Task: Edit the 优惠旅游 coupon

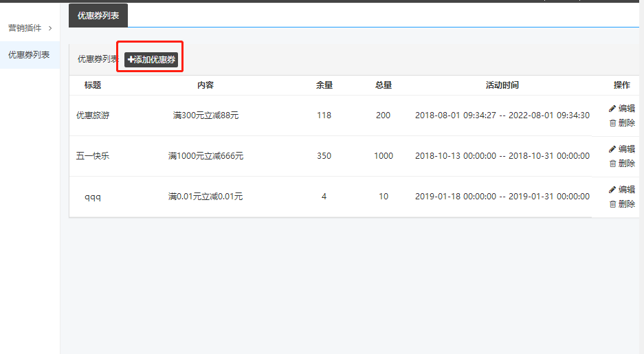Action: click(622, 109)
